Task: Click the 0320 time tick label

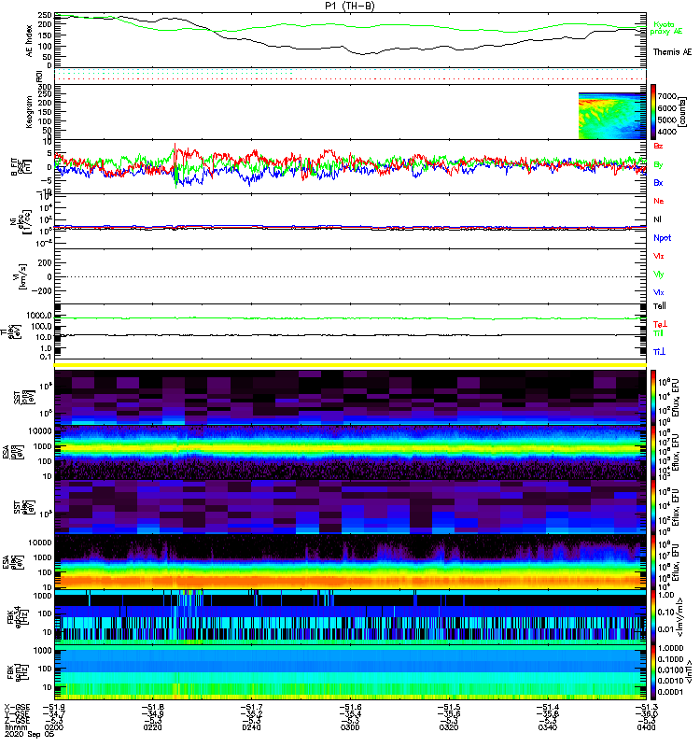Action: coord(449,727)
